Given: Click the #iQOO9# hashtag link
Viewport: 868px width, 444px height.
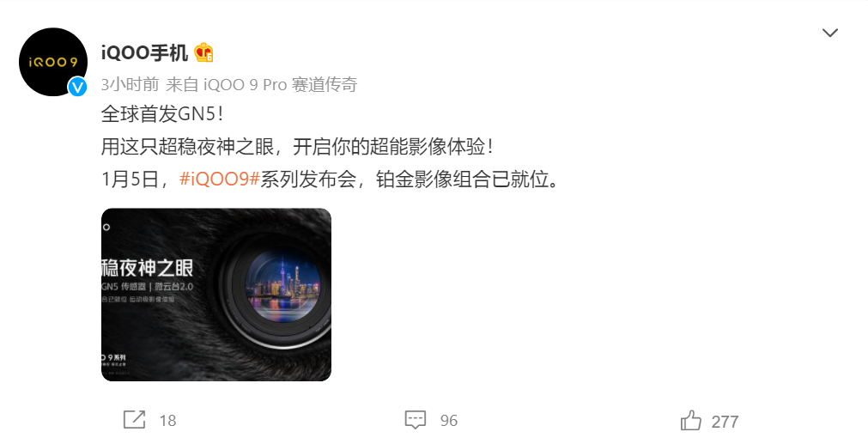Looking at the screenshot, I should click(x=220, y=179).
